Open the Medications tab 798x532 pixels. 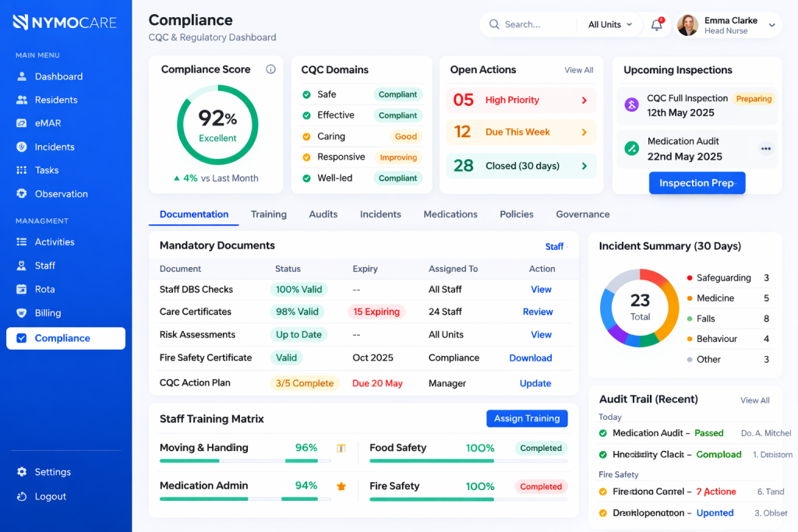tap(450, 214)
